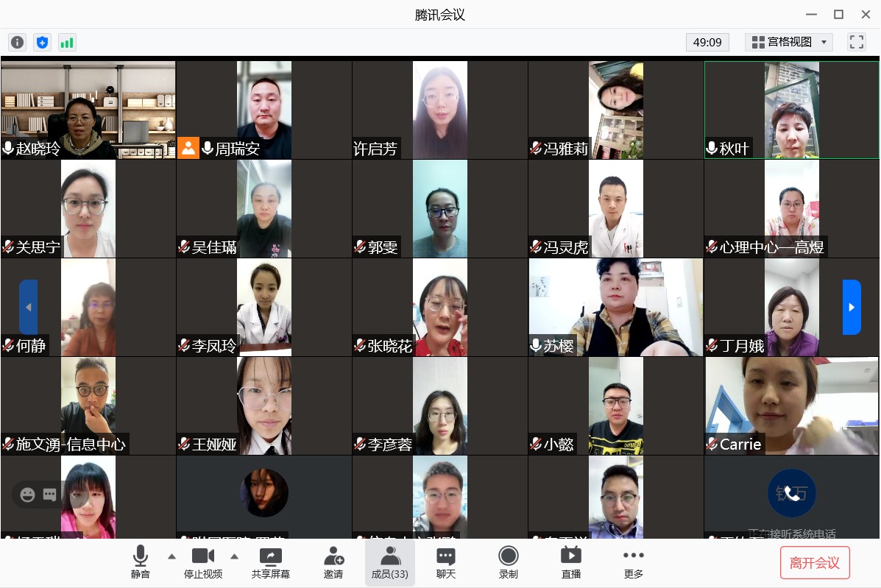Open the meeting info icon
881x588 pixels.
coord(17,42)
